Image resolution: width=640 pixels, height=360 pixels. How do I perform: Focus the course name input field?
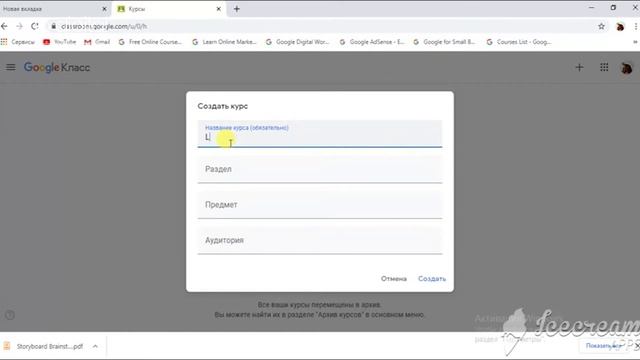(320, 134)
